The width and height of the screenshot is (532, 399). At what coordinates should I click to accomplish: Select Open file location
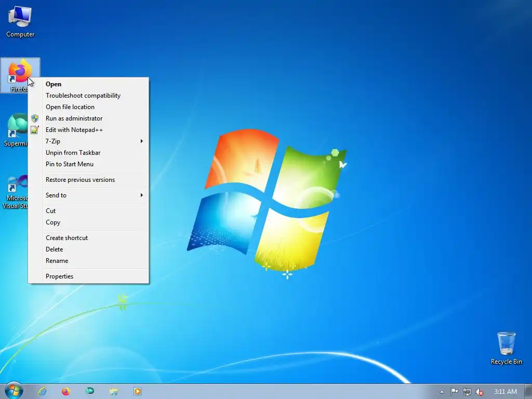point(88,107)
